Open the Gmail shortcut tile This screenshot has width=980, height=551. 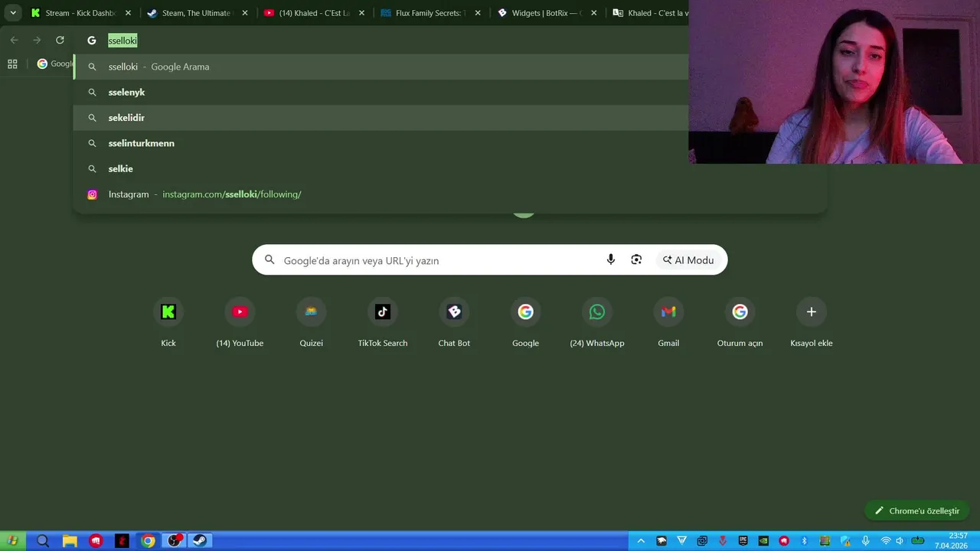click(668, 324)
